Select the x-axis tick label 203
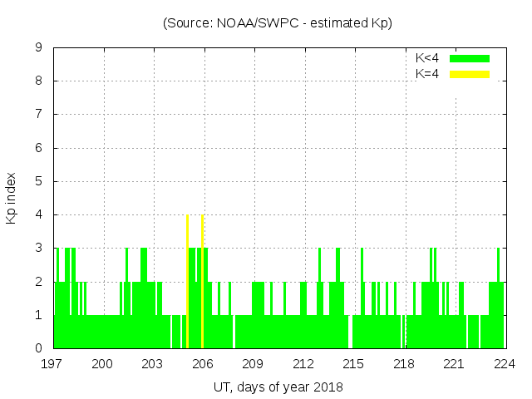The width and height of the screenshot is (532, 399). (x=153, y=363)
